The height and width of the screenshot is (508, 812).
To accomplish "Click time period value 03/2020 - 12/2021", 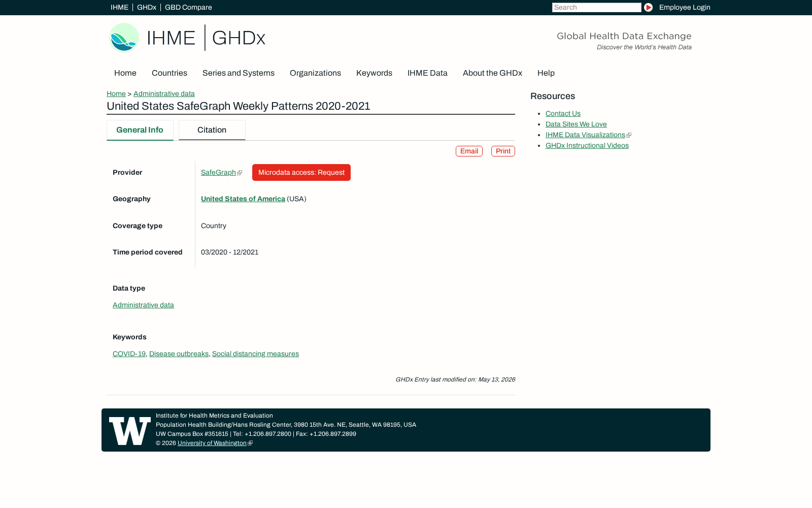I will [x=230, y=252].
